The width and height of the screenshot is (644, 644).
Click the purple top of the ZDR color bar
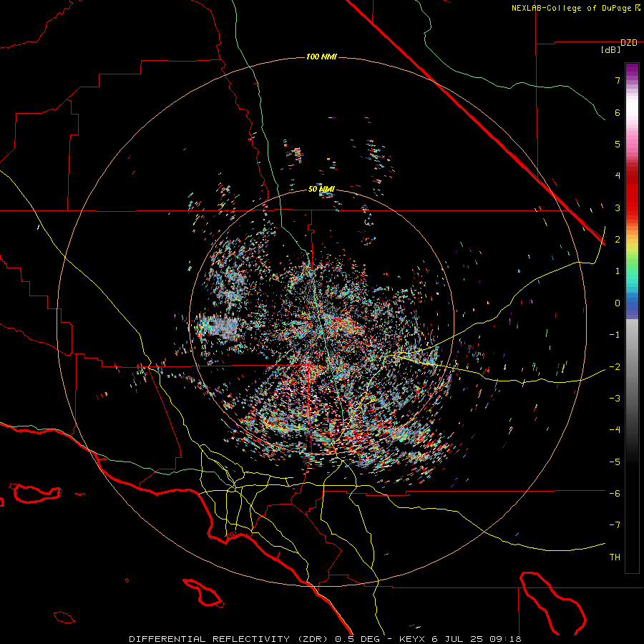(x=632, y=70)
